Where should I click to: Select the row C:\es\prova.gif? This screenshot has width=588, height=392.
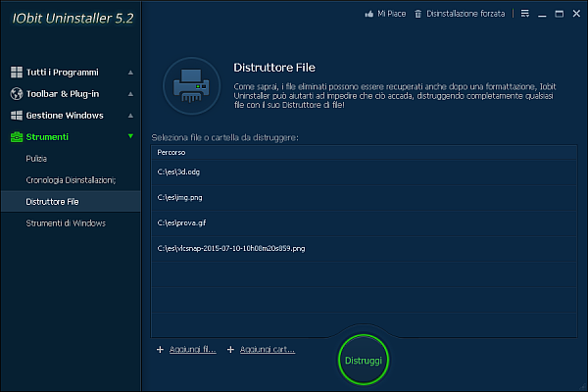pos(364,223)
